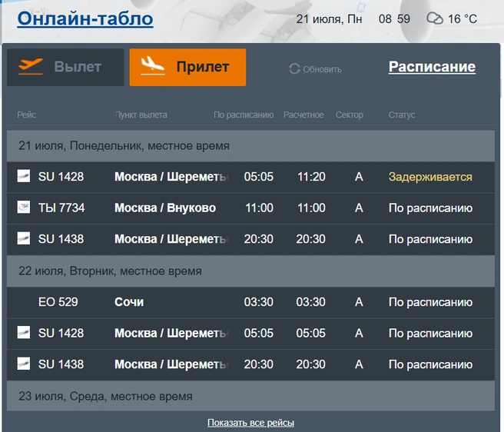Viewport: 504px width, 432px height.
Task: Open the Расписание schedule link
Action: (x=432, y=67)
